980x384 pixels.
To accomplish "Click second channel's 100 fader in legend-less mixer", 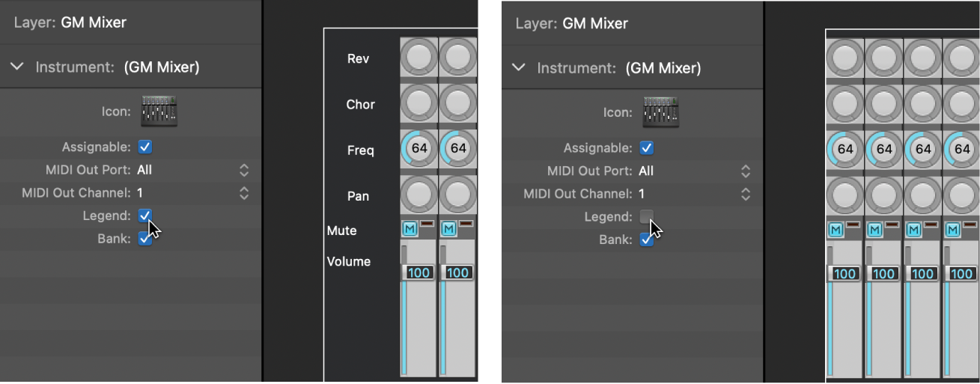I will [883, 273].
